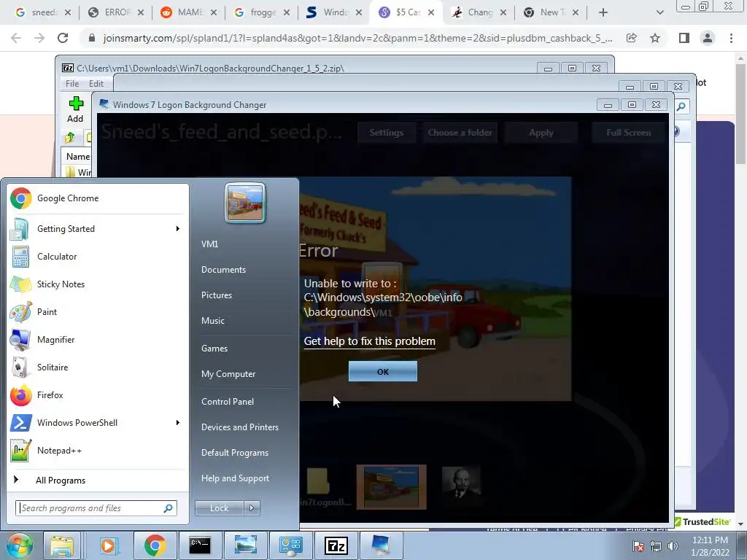The image size is (747, 560).
Task: Click Apply in Logon Background Changer
Action: (541, 133)
